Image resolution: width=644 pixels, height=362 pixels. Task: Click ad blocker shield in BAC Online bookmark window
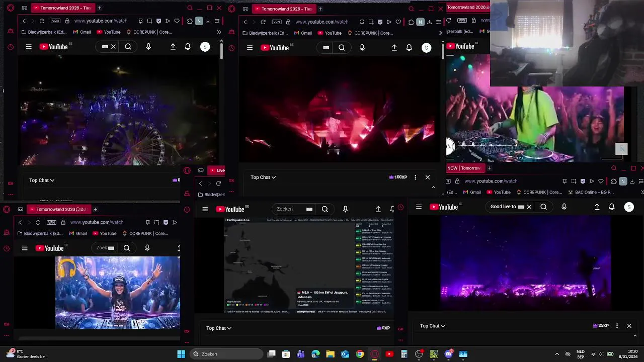pyautogui.click(x=583, y=181)
